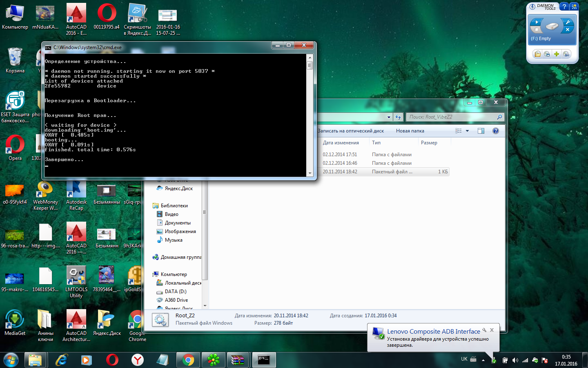
Task: Open the Daemon Tools help question mark tab
Action: click(564, 7)
